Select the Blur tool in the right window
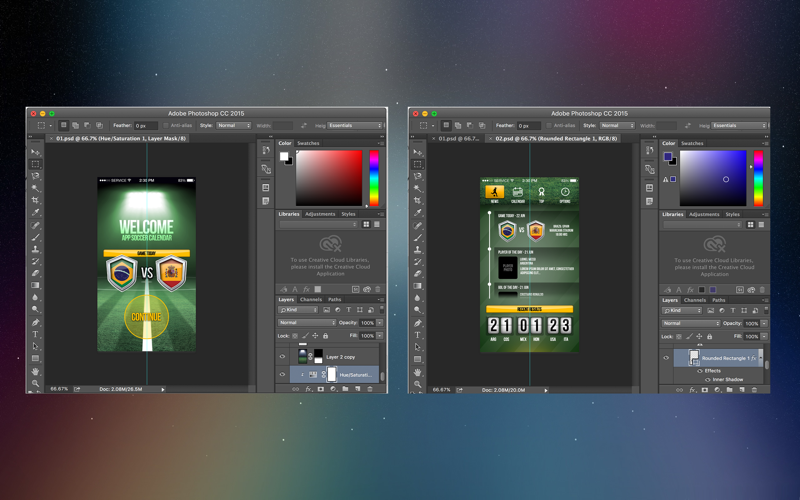Image resolution: width=800 pixels, height=500 pixels. (x=418, y=298)
